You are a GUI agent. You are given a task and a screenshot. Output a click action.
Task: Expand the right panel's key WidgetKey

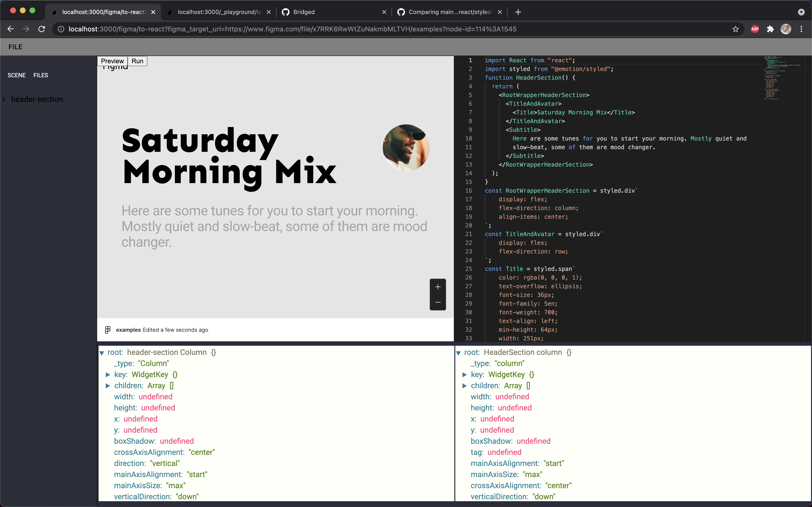click(464, 374)
